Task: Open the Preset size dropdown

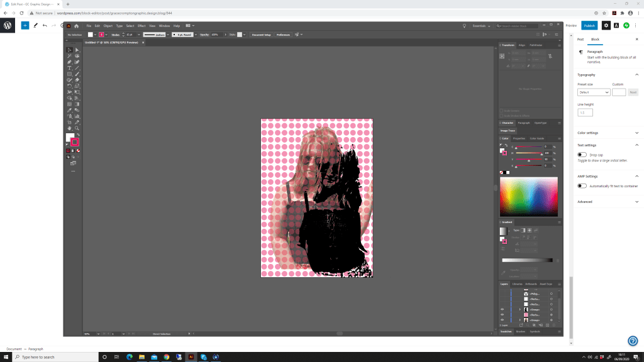Action: (594, 92)
